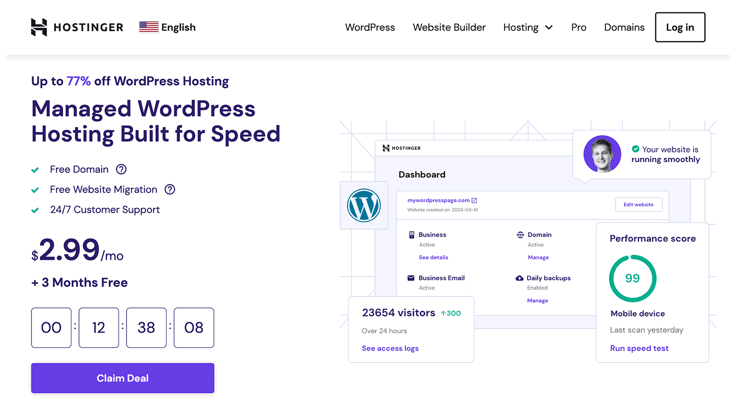Click the Log in button
Image resolution: width=736 pixels, height=400 pixels.
point(680,27)
